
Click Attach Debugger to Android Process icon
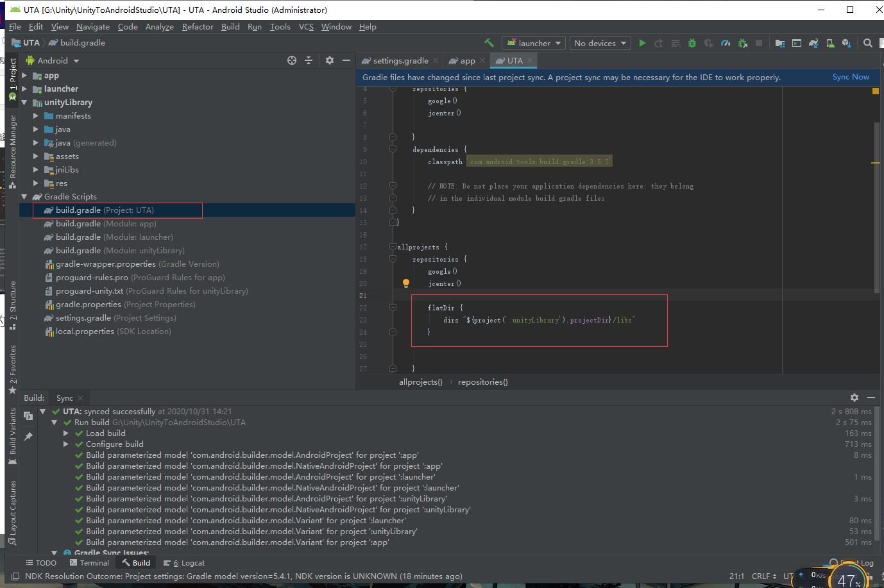coord(743,43)
